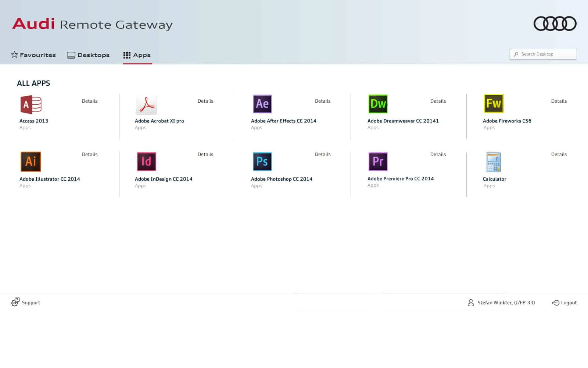The width and height of the screenshot is (588, 368).
Task: Launch Adobe After Effects CC 2014 icon
Action: [262, 104]
